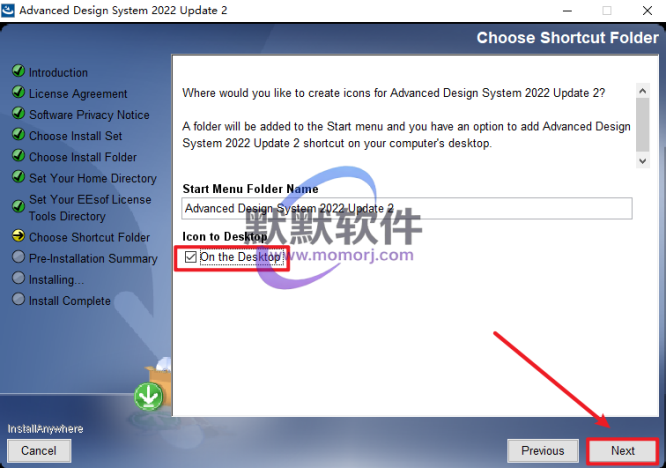
Task: Click the Start Menu Folder Name field
Action: (407, 209)
